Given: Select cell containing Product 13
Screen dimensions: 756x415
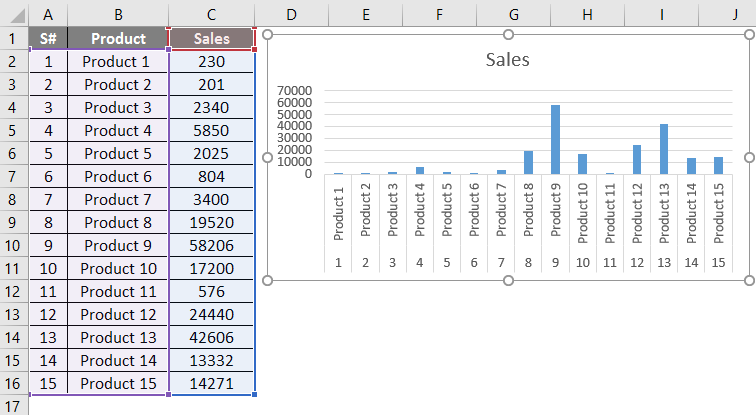Looking at the screenshot, I should tap(118, 337).
